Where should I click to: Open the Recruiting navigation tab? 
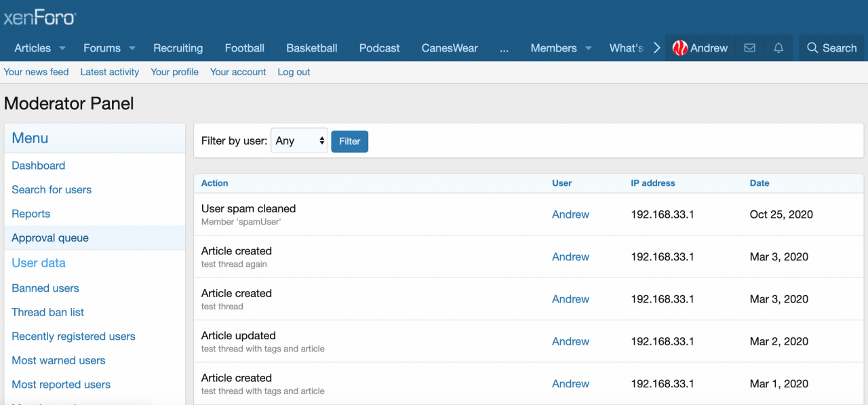(x=178, y=48)
